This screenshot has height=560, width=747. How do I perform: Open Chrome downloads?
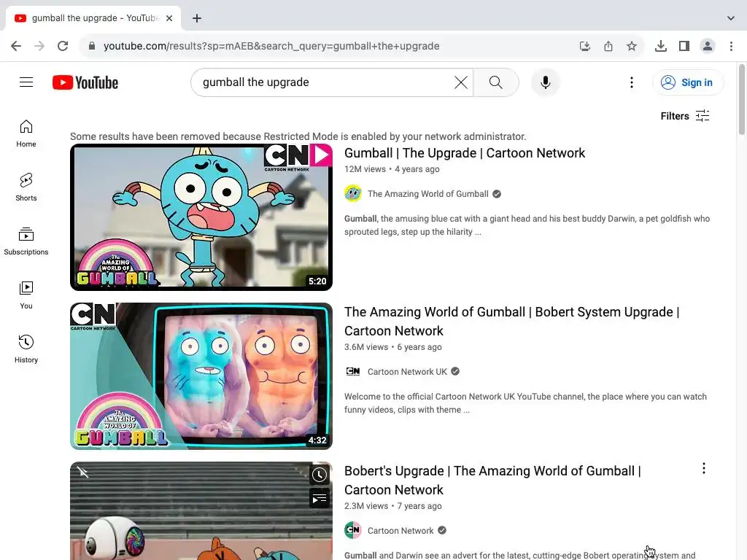pyautogui.click(x=661, y=46)
